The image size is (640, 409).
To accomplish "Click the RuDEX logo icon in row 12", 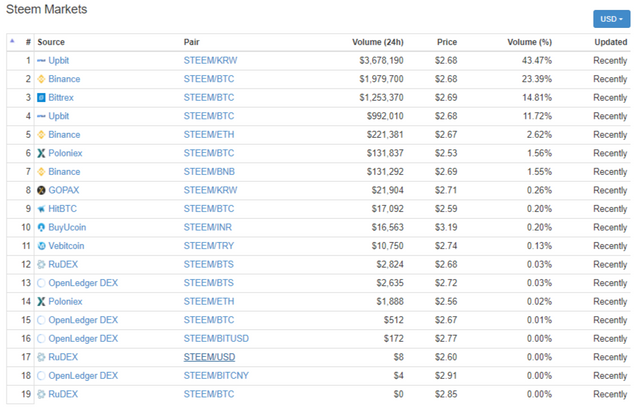I will coord(41,265).
